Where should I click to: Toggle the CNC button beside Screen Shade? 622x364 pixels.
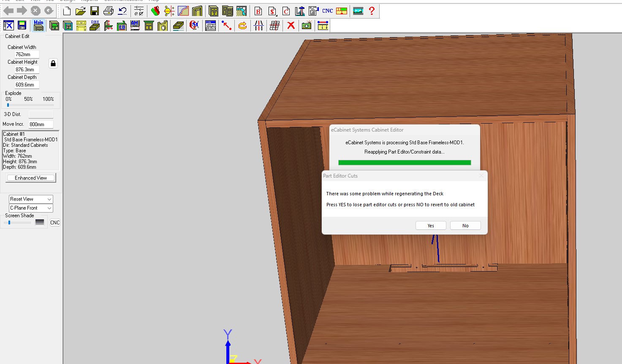[x=55, y=223]
